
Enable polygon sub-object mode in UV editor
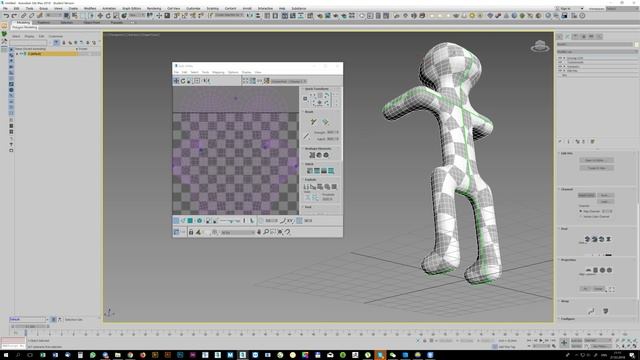190,221
